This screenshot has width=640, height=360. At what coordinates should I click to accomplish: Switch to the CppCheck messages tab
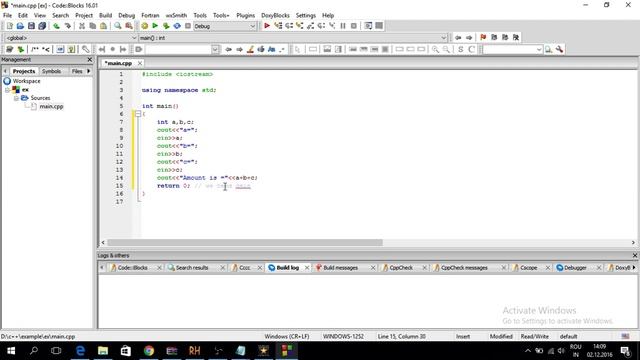click(x=464, y=268)
